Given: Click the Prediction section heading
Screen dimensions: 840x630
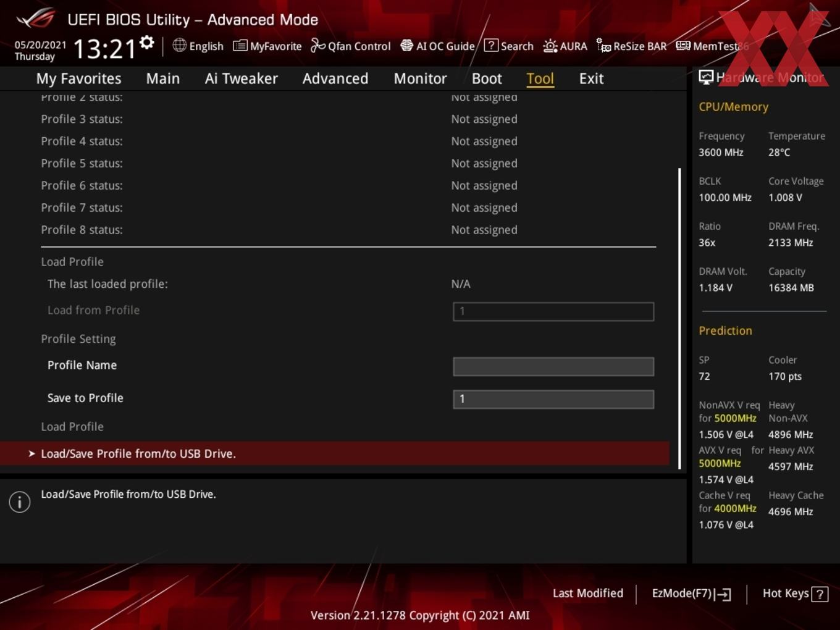Looking at the screenshot, I should 725,330.
